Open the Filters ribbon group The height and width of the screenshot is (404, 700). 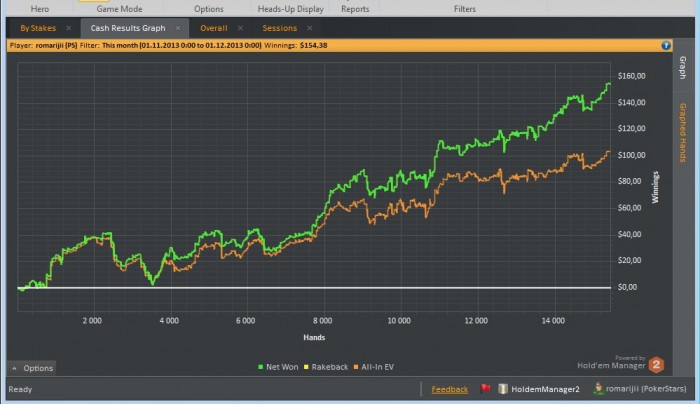465,9
